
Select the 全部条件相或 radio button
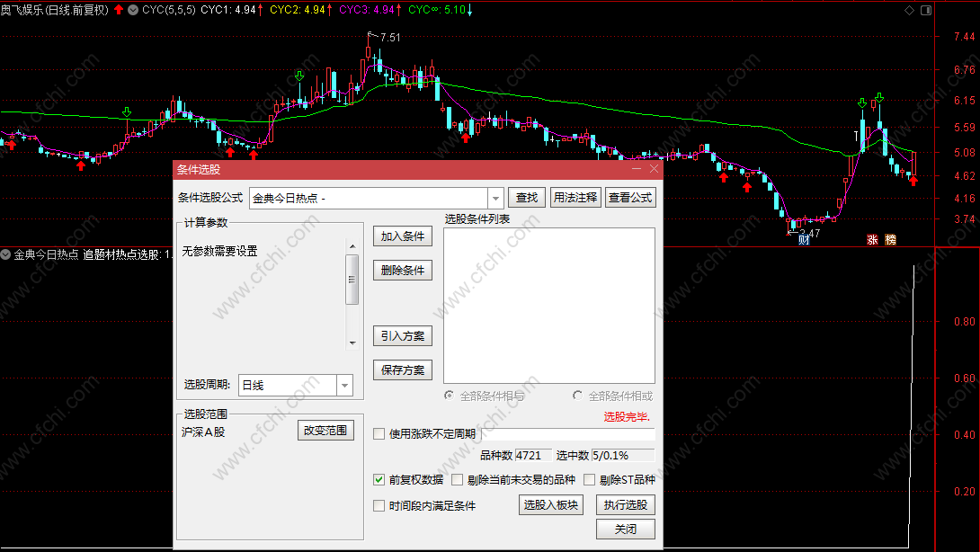click(x=577, y=396)
